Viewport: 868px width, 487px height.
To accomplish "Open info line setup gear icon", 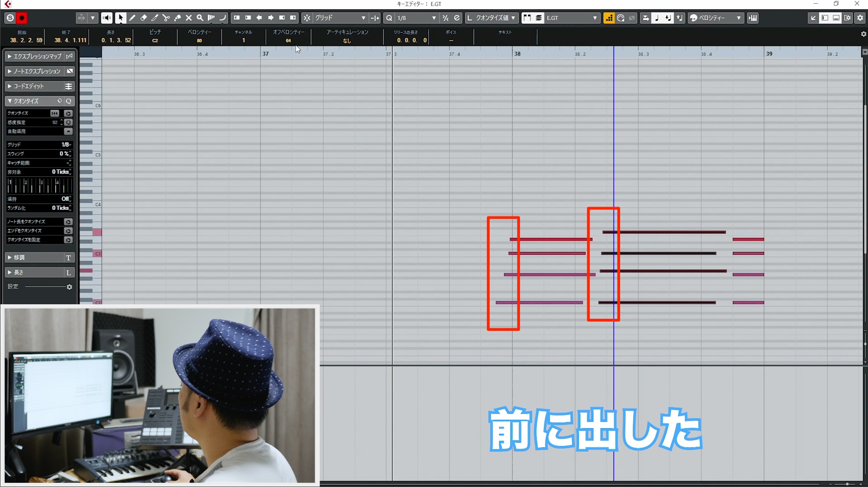I will [x=863, y=34].
